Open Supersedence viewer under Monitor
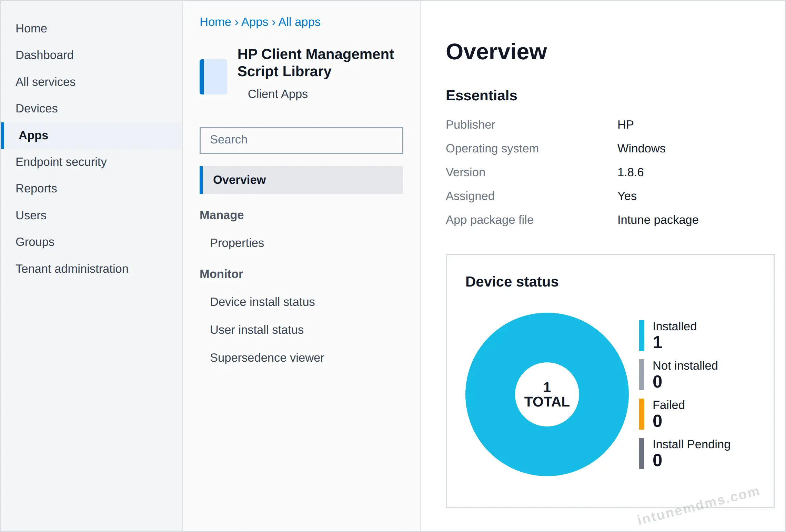Image resolution: width=786 pixels, height=532 pixels. click(267, 358)
